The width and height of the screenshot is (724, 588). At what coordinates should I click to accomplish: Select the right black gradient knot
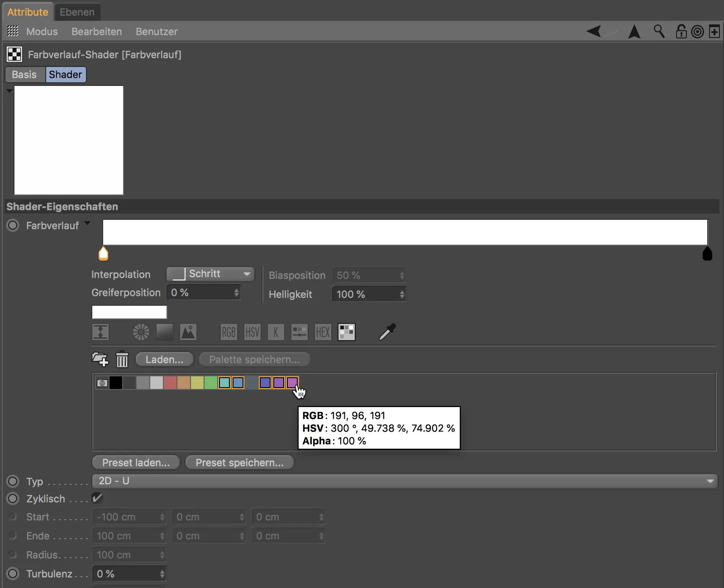pos(707,253)
